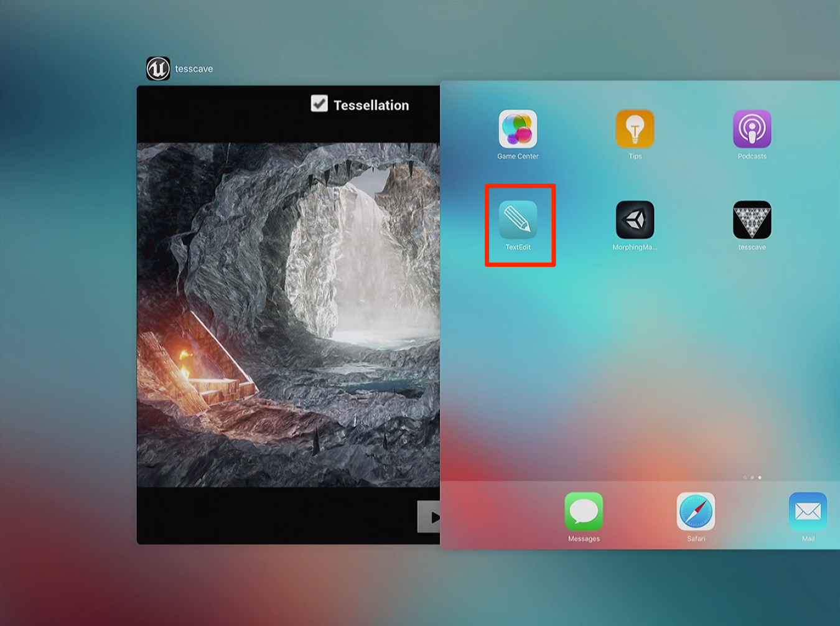Viewport: 840px width, 626px height.
Task: Toggle the Tessellation checkbox
Action: pos(319,103)
